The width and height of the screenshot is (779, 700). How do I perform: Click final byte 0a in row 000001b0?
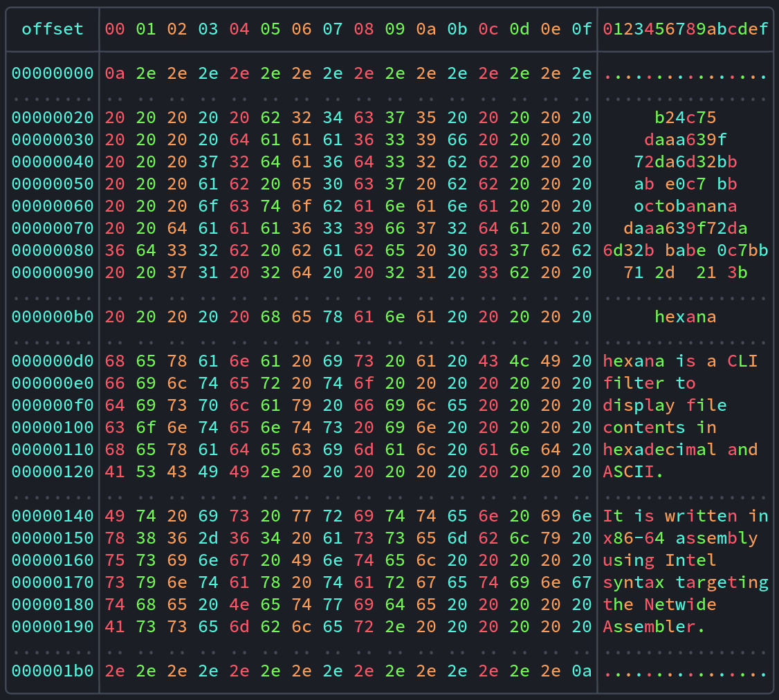coord(582,671)
